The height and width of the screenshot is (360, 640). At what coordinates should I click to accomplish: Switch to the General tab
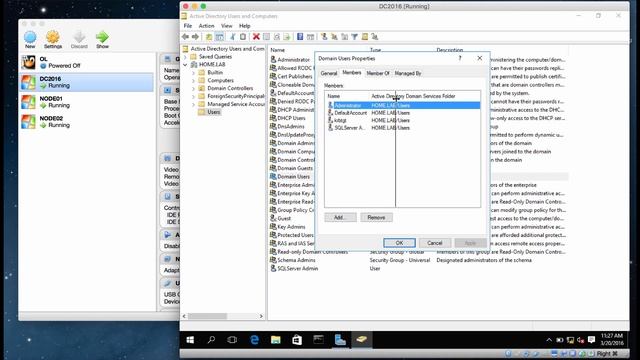click(329, 73)
